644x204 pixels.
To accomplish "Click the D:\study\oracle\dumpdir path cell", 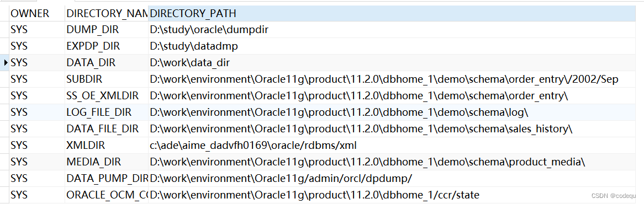I will click(x=392, y=30).
